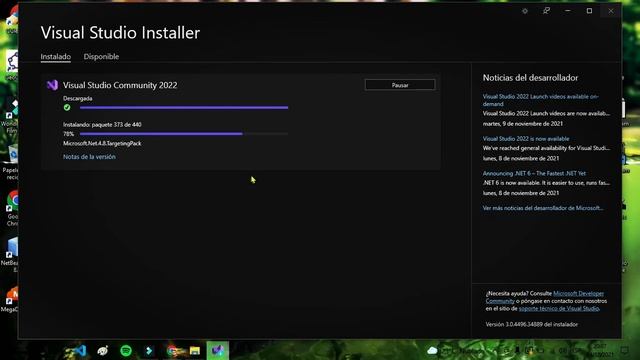Screen dimensions: 640x360
Task: Open the Recycle Bin desktop icon
Action: click(x=11, y=162)
